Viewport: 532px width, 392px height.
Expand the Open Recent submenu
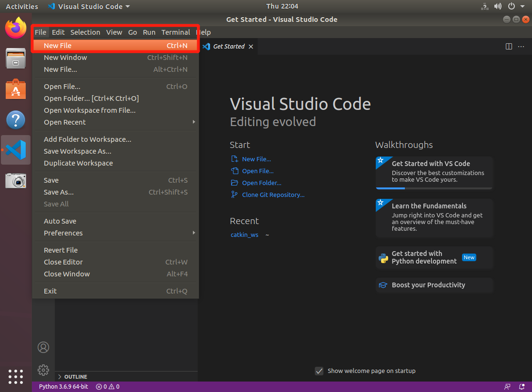tap(115, 122)
